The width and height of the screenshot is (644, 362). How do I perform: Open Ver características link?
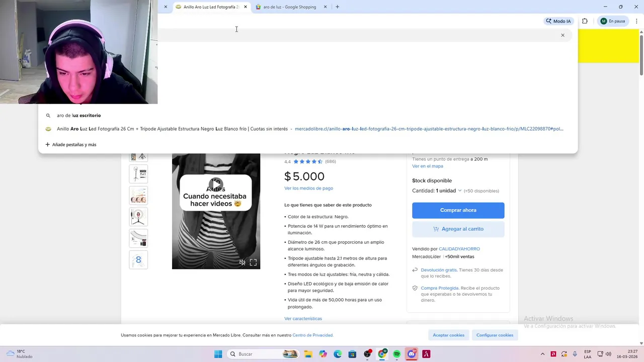[303, 319]
